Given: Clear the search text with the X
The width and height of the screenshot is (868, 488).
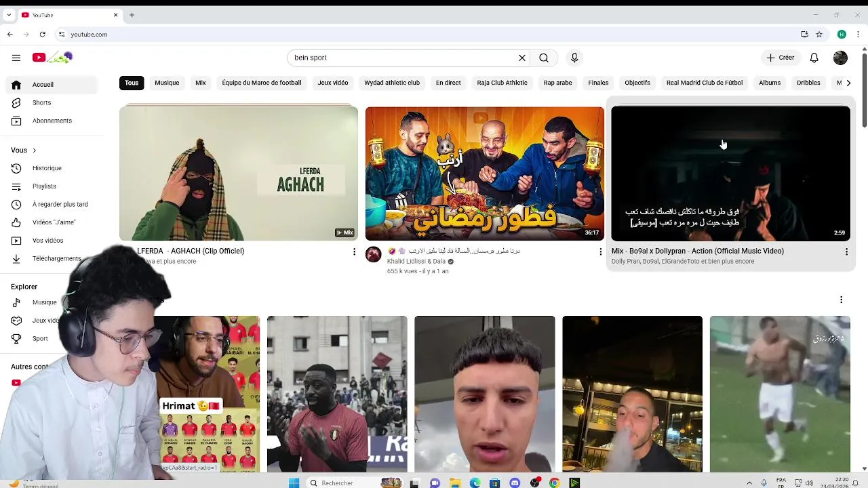Looking at the screenshot, I should [522, 58].
